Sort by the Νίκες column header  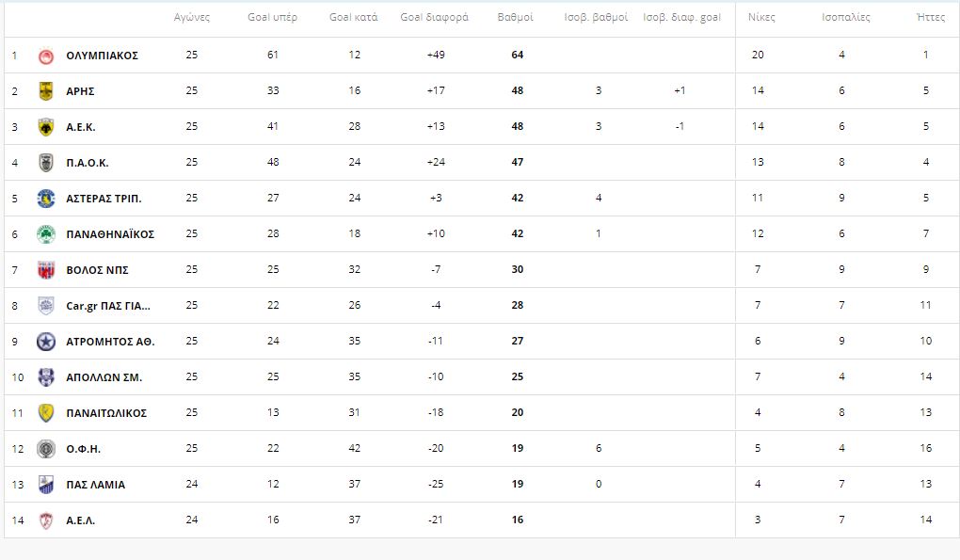(761, 17)
